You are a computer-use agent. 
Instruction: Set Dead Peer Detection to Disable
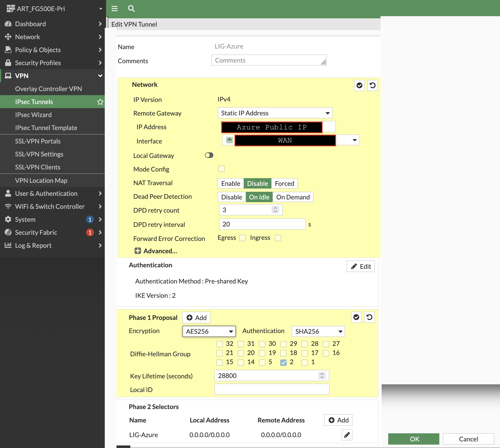pos(232,197)
